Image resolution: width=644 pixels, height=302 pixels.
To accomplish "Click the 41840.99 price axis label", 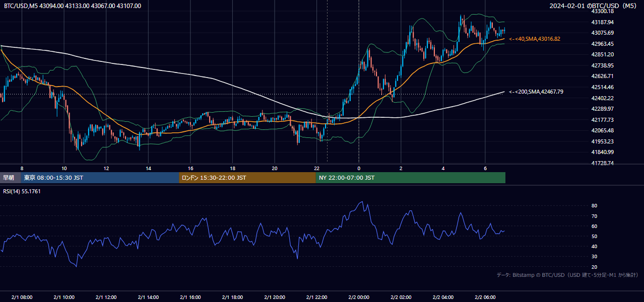I will coord(603,152).
